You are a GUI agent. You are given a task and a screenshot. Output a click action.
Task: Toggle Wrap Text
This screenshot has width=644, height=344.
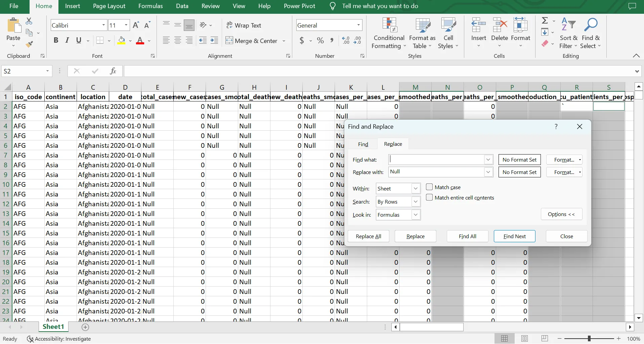[244, 26]
